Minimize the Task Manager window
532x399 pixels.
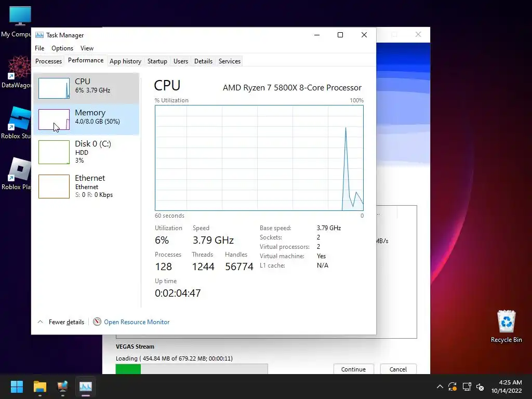[x=317, y=35]
